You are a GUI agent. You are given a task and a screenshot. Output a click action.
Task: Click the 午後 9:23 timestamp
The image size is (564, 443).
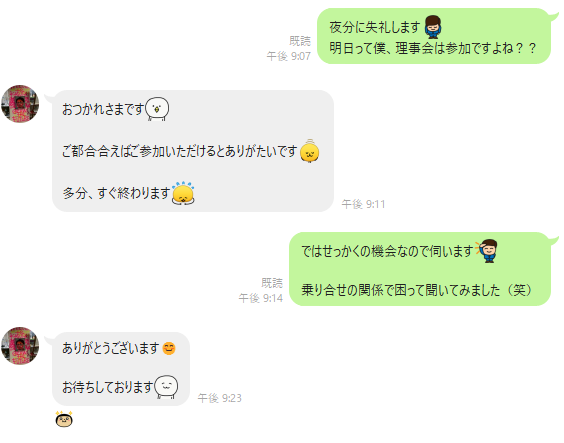click(219, 398)
